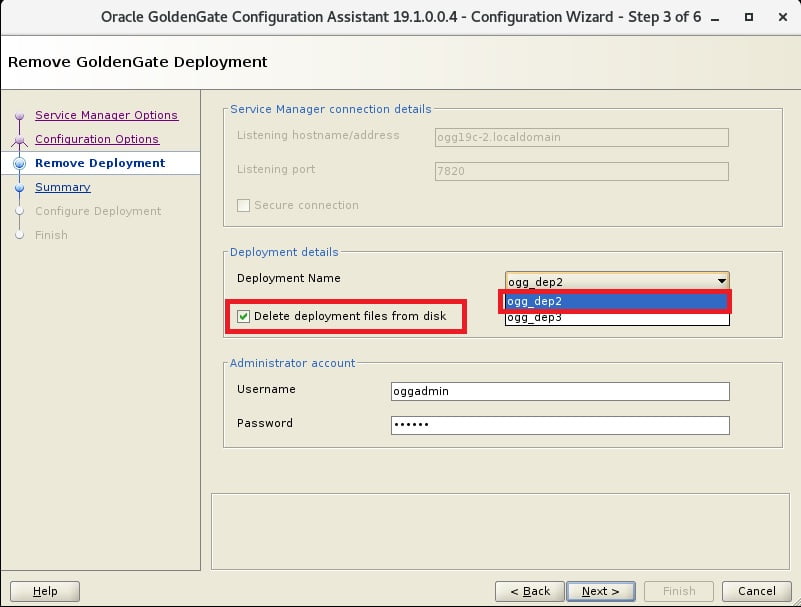This screenshot has width=801, height=607.
Task: Click the Username input field
Action: point(560,391)
